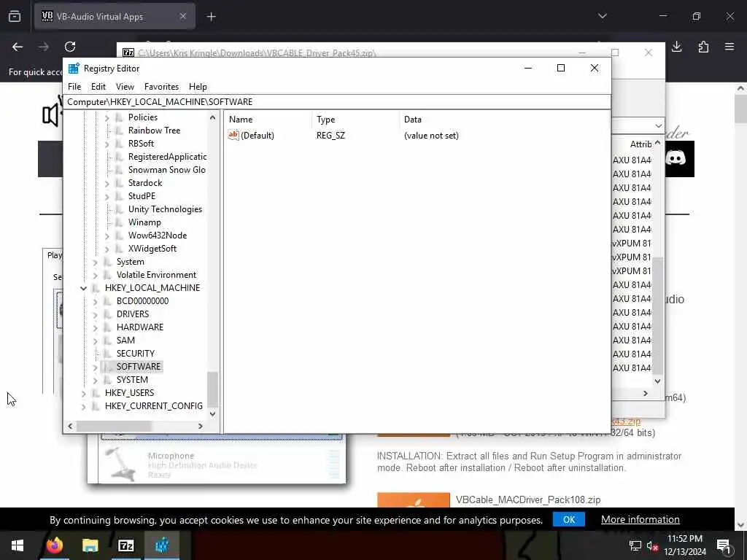Click the tree pane scroll down arrow

tap(212, 414)
